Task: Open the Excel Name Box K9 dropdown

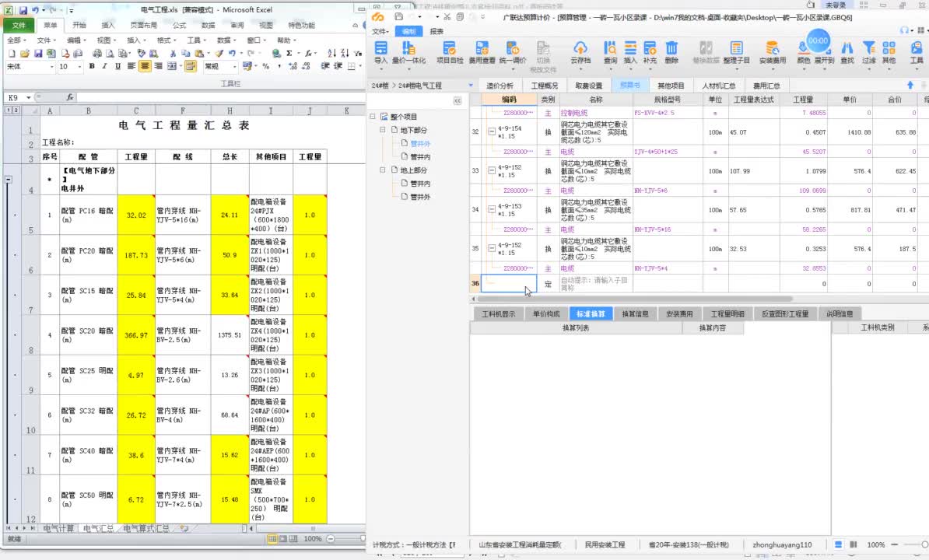Action: (x=29, y=97)
